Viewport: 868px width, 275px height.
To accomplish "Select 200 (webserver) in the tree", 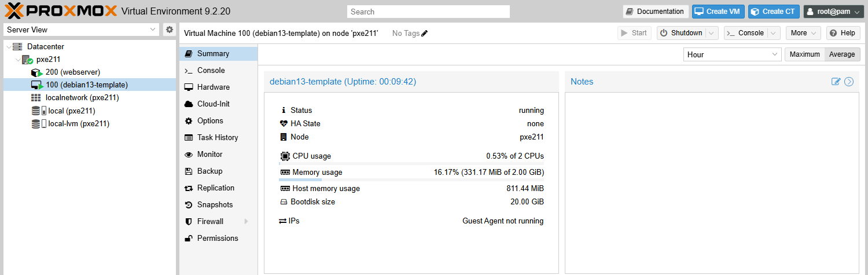I will (x=90, y=72).
